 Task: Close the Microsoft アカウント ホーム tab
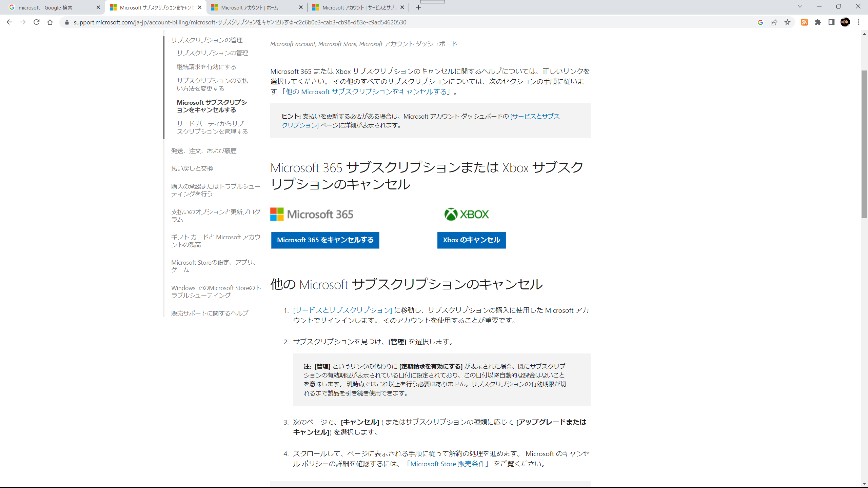pos(301,7)
